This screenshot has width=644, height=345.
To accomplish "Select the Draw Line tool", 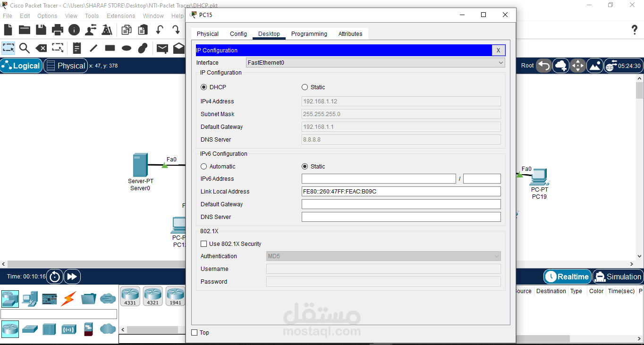I will [93, 48].
